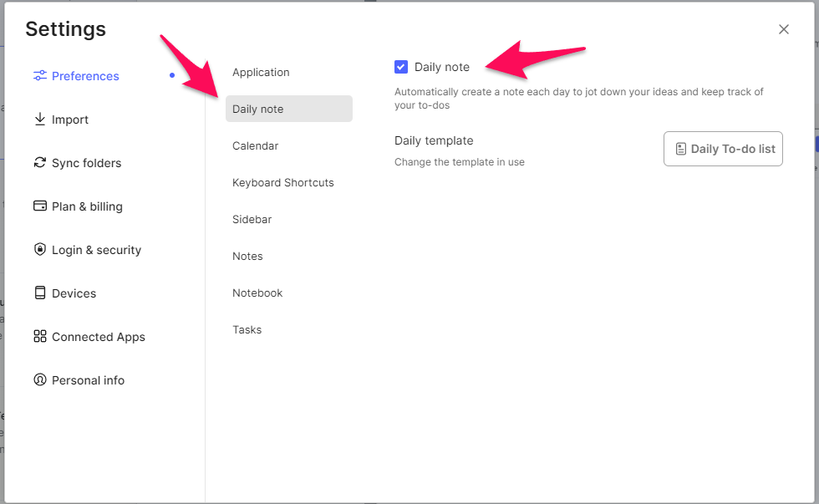Close the Settings dialog
The image size is (819, 504).
pos(784,28)
